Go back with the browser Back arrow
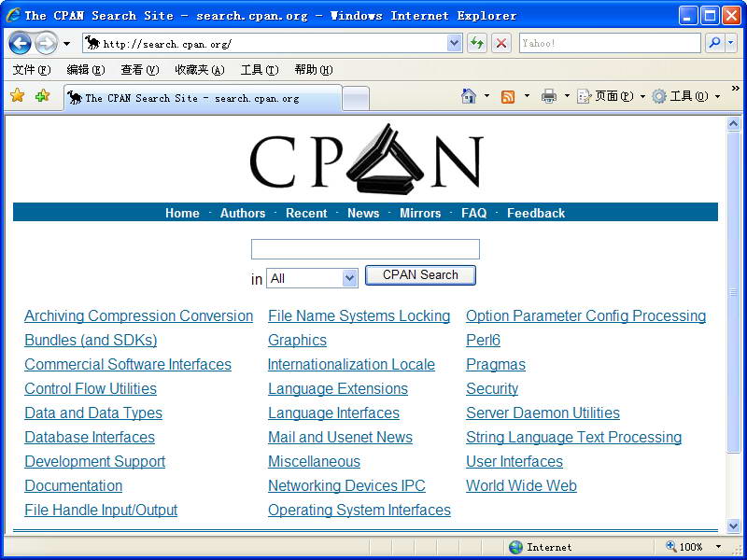 [20, 44]
